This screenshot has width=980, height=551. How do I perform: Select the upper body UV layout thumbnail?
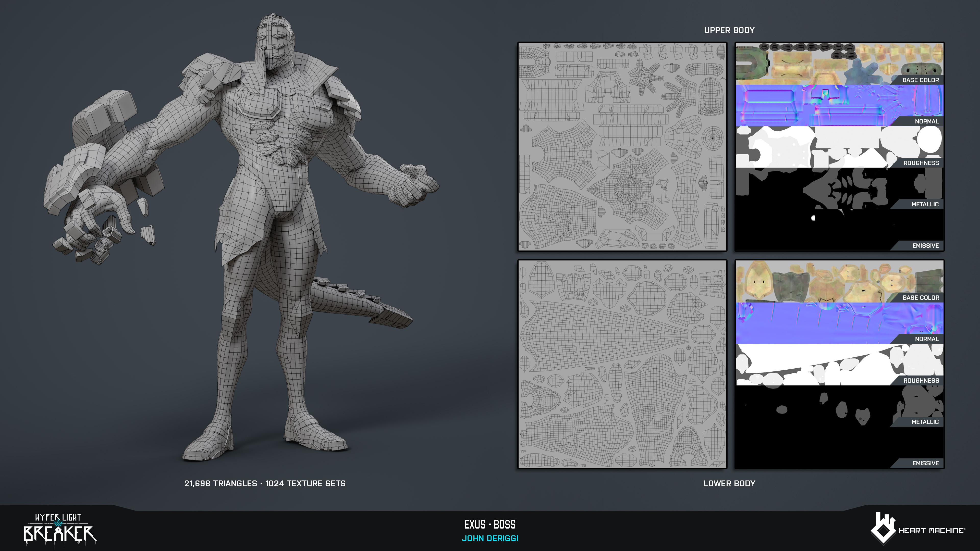coord(622,146)
